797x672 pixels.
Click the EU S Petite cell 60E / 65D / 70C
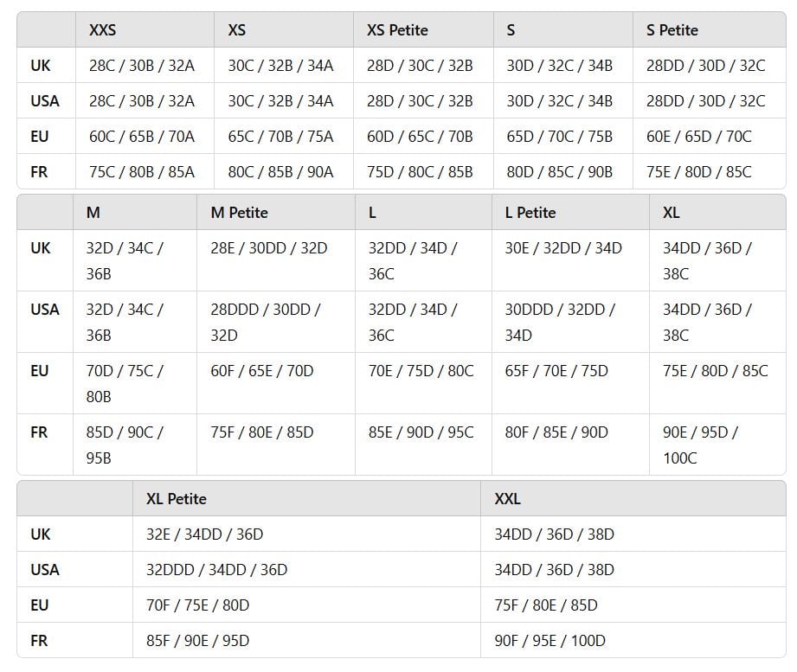(x=709, y=136)
